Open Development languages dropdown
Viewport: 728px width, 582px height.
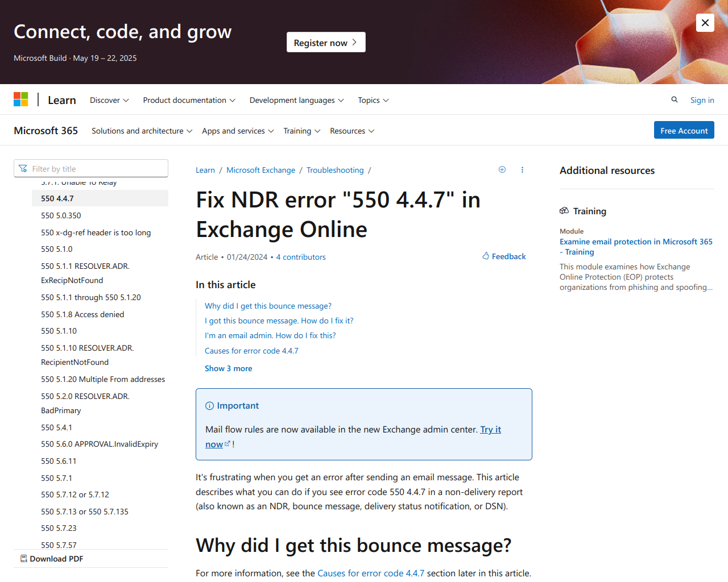[x=297, y=100]
